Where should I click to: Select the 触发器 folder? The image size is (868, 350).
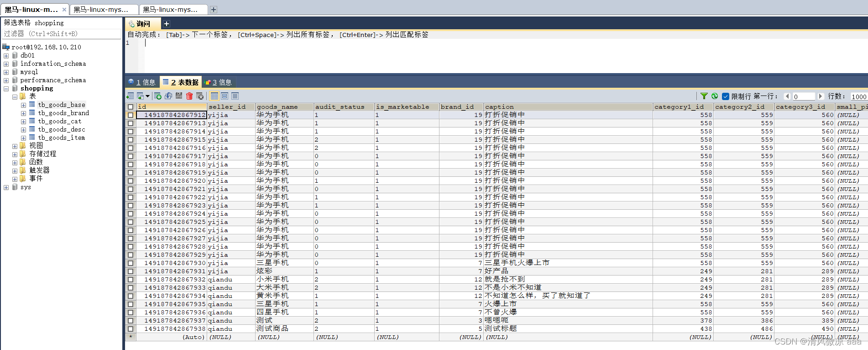pos(39,170)
